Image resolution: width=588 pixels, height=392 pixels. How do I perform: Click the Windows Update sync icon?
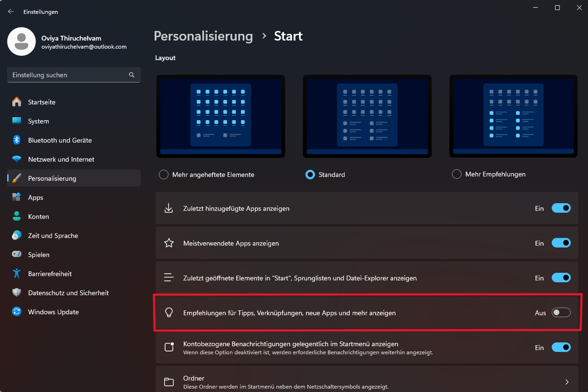pyautogui.click(x=17, y=312)
